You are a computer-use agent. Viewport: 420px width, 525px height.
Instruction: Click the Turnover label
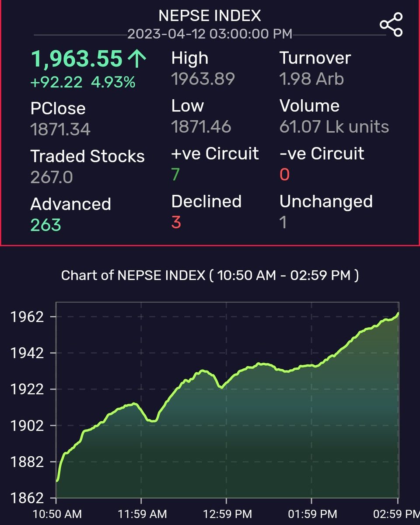point(315,58)
